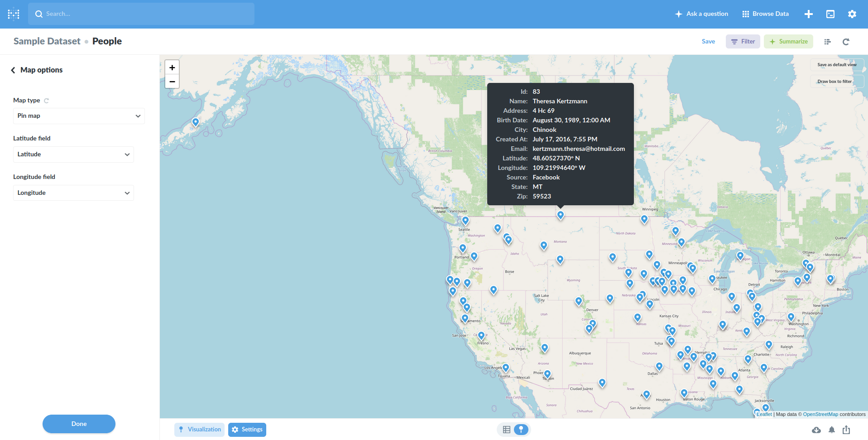Download results using the download icon

point(816,430)
